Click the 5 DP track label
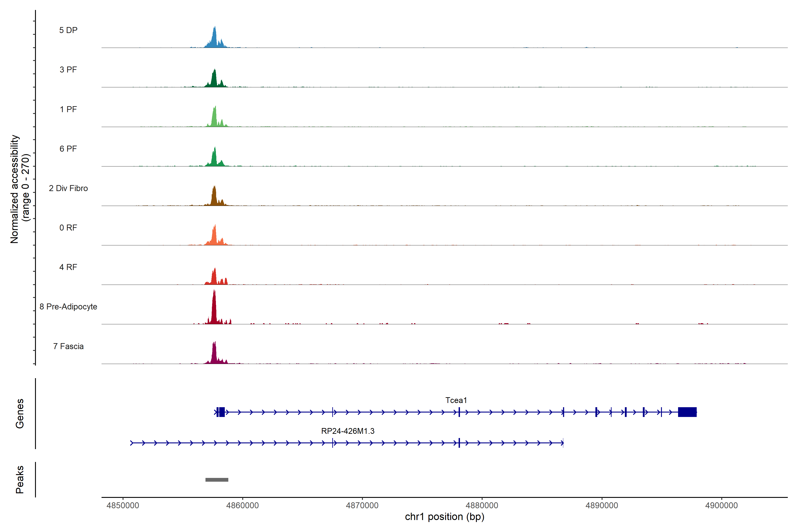This screenshot has height=532, width=798. click(x=68, y=30)
